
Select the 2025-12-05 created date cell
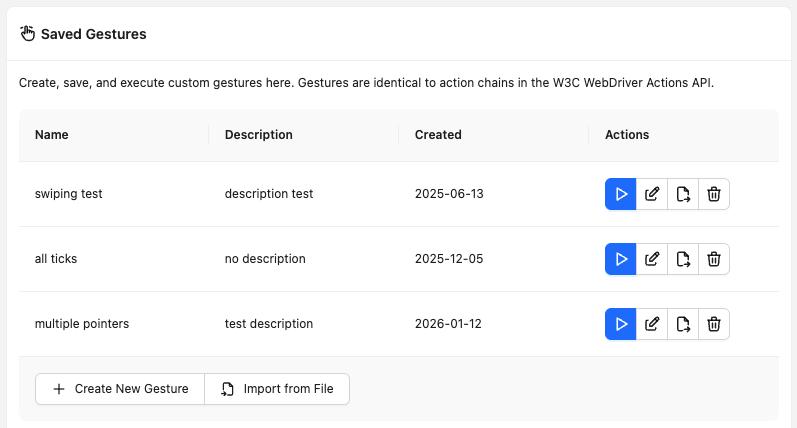click(449, 259)
